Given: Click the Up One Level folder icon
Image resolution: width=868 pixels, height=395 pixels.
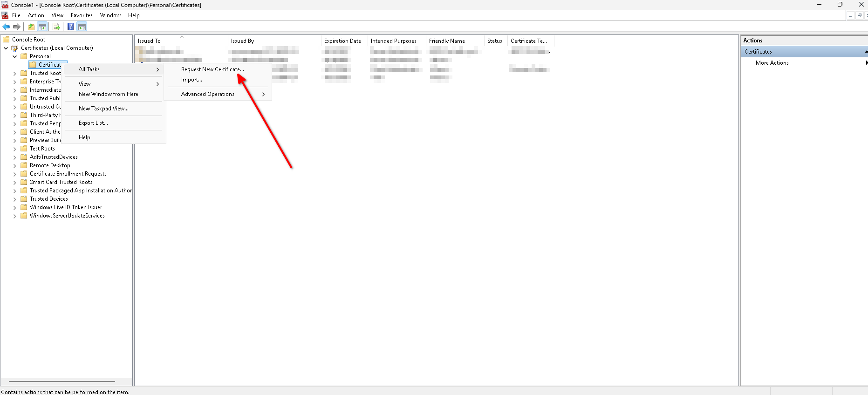Looking at the screenshot, I should [31, 27].
